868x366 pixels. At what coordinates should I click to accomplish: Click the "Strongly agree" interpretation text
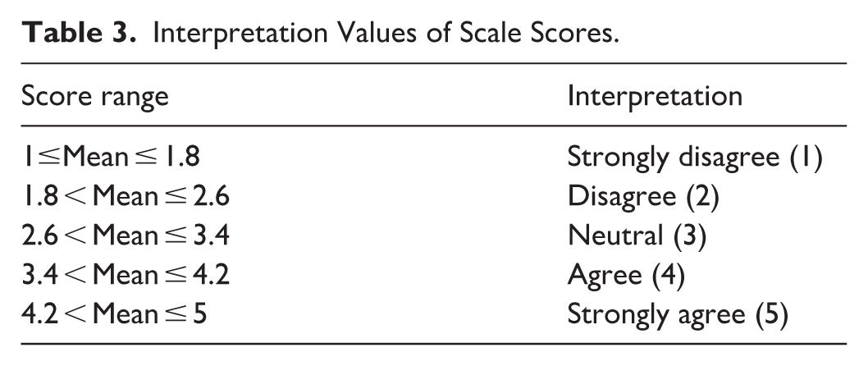(660, 315)
